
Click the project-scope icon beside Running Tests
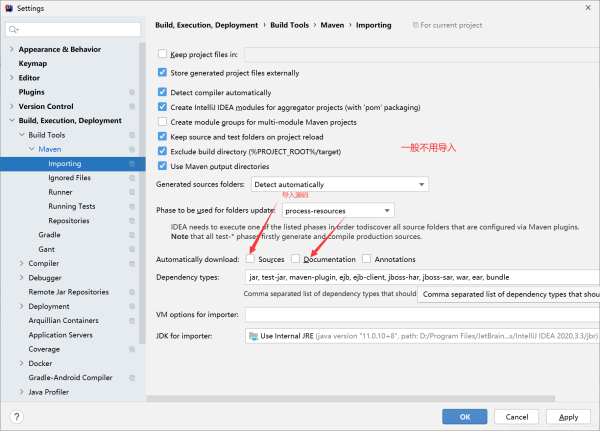coord(131,206)
